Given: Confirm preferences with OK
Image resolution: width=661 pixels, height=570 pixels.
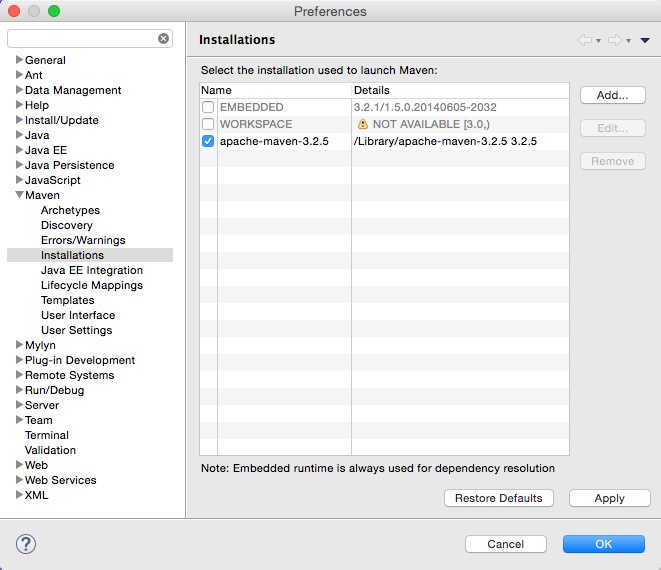Looking at the screenshot, I should click(x=604, y=544).
